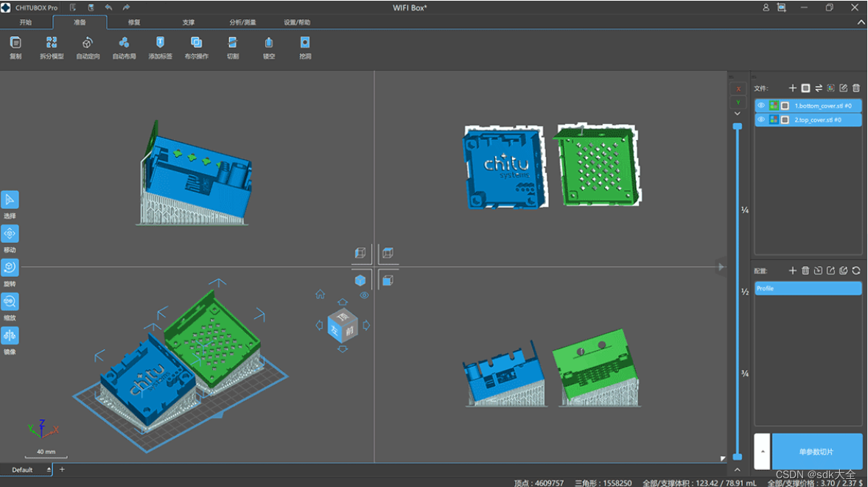Click the 复制 (Copy) tool icon

[15, 43]
